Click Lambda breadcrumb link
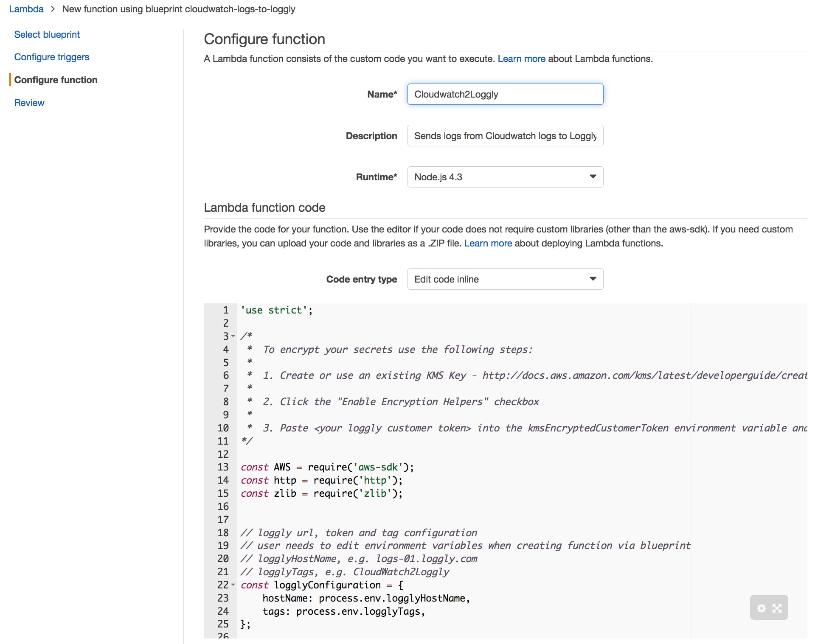This screenshot has width=815, height=644. tap(26, 9)
